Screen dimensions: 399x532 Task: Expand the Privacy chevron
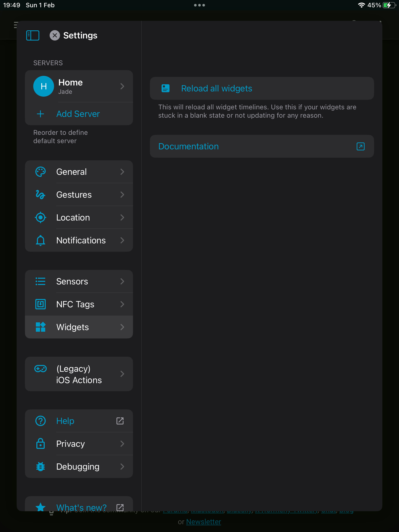pyautogui.click(x=122, y=444)
